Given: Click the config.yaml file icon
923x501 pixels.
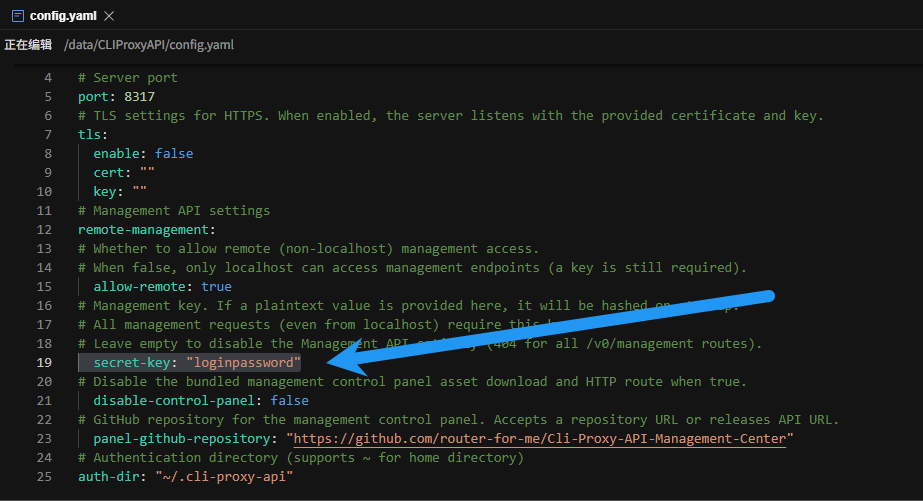Looking at the screenshot, I should (17, 16).
